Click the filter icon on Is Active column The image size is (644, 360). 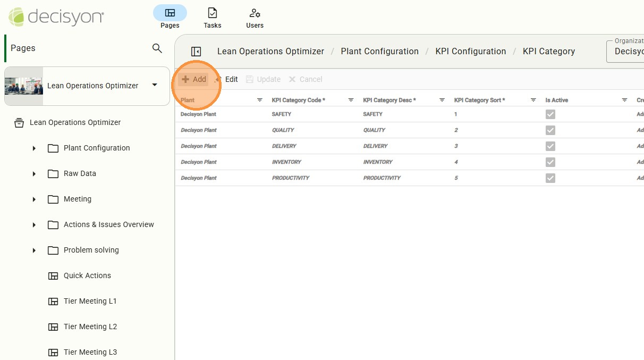tap(625, 100)
